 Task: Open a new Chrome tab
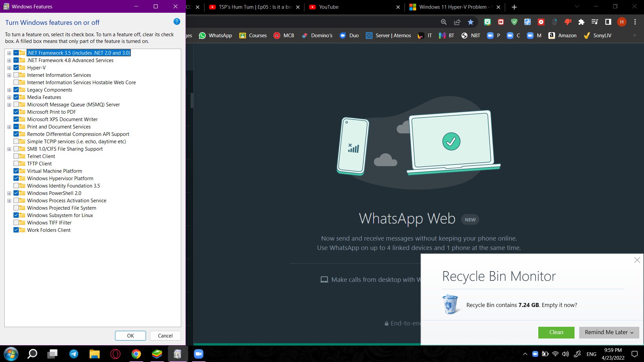514,7
